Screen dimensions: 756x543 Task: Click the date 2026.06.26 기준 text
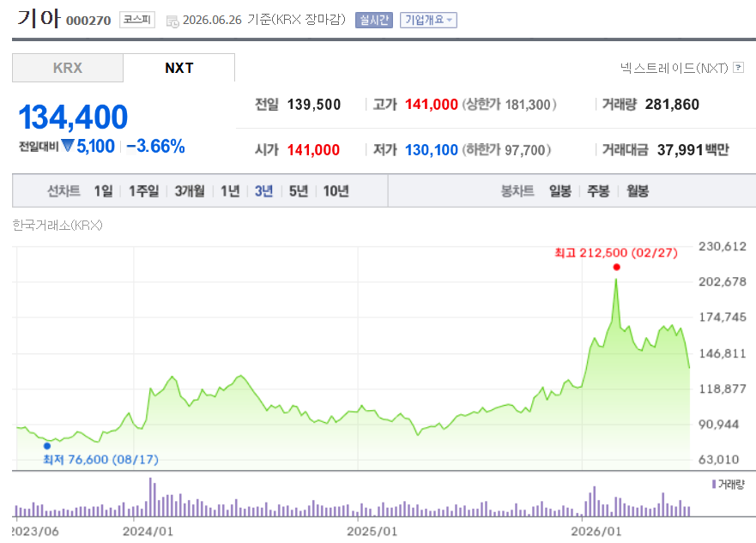coord(227,20)
